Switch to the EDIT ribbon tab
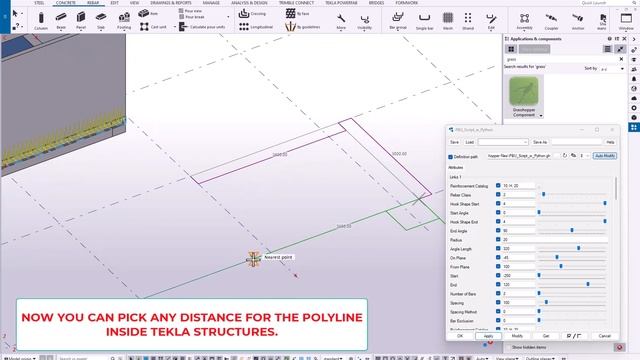Screen dimensions: 640x360 click(114, 3)
